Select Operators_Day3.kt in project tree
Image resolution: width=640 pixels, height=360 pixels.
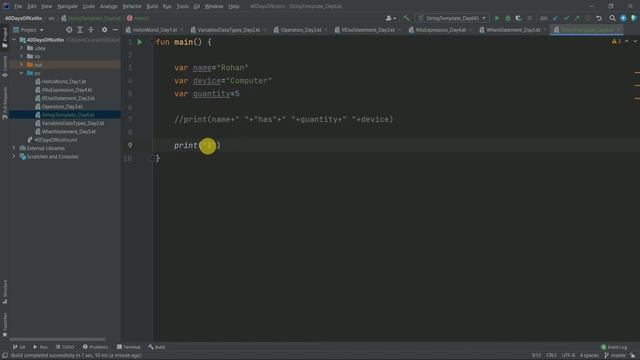click(x=62, y=107)
